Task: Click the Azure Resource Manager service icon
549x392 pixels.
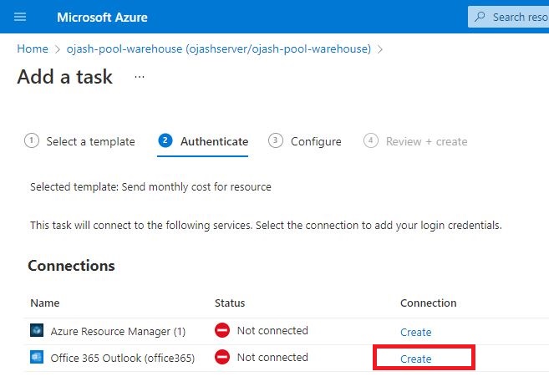Action: point(37,331)
